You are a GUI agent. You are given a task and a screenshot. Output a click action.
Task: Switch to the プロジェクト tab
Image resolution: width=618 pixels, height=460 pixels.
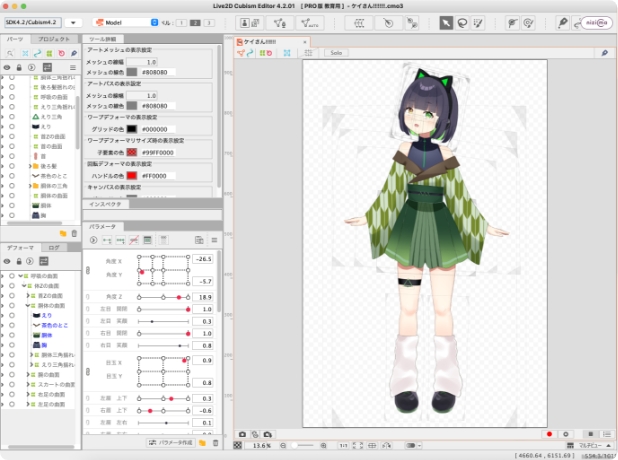[x=53, y=38]
